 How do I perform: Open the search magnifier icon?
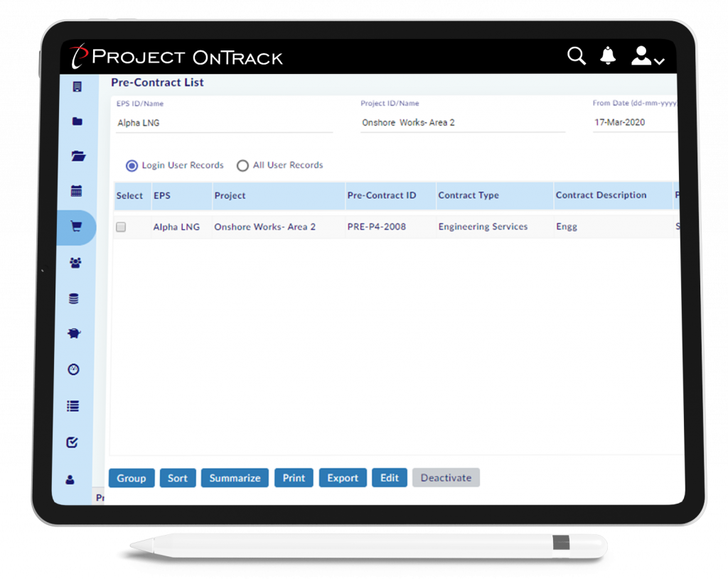(x=576, y=55)
